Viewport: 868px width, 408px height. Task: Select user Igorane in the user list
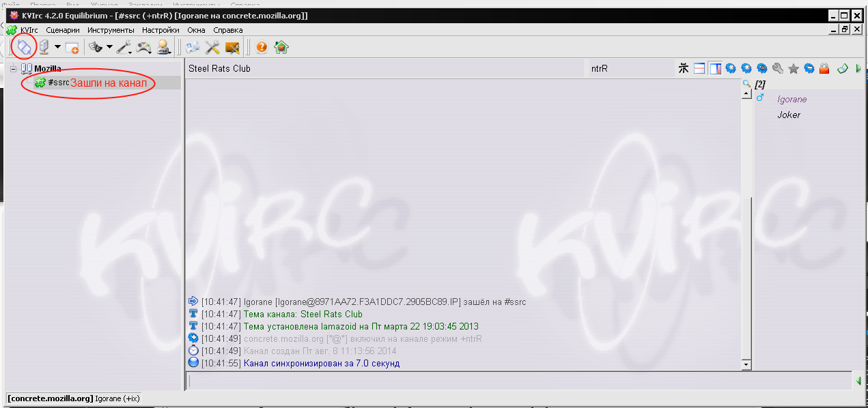[x=792, y=99]
